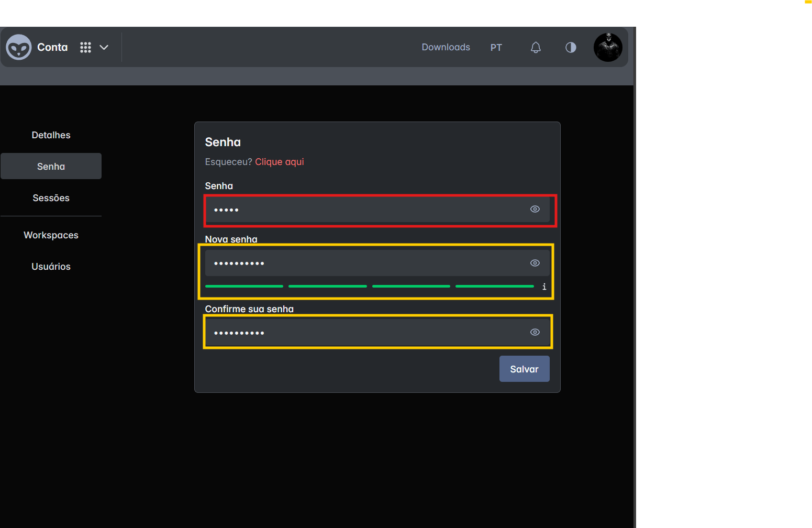This screenshot has height=528, width=812.
Task: Show the current Senha password
Action: pos(535,209)
